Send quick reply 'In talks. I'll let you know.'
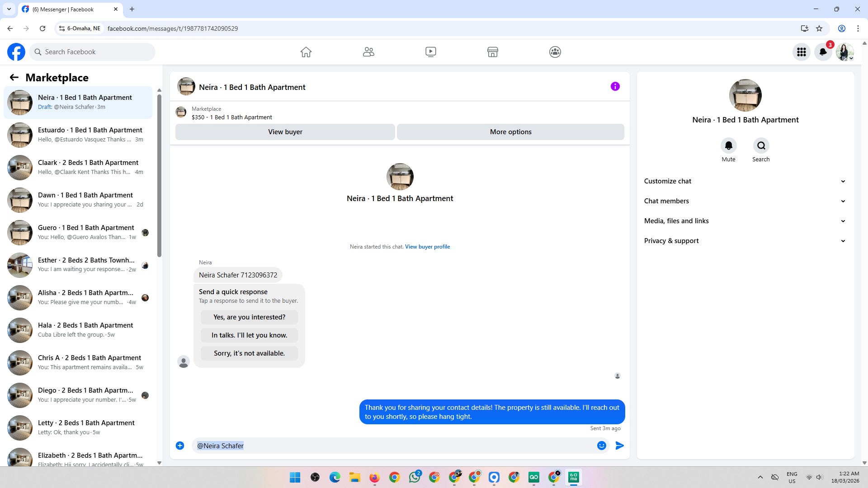Image resolution: width=868 pixels, height=488 pixels. tap(250, 335)
